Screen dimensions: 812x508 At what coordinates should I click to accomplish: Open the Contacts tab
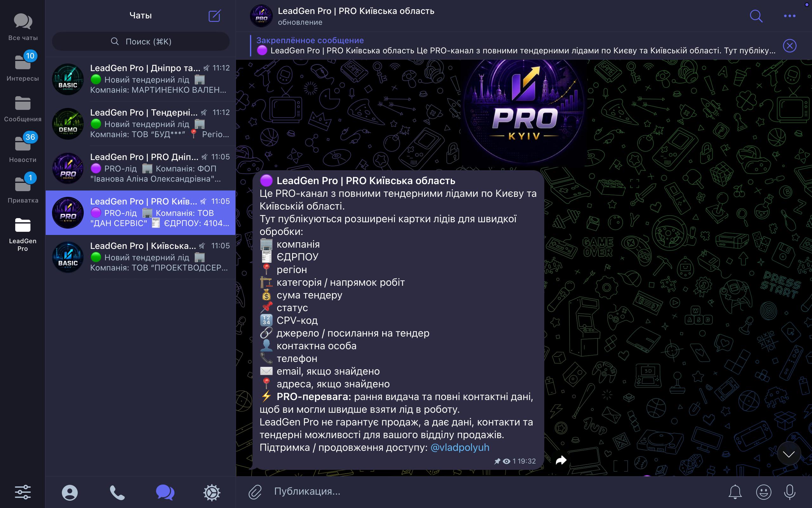pyautogui.click(x=69, y=492)
